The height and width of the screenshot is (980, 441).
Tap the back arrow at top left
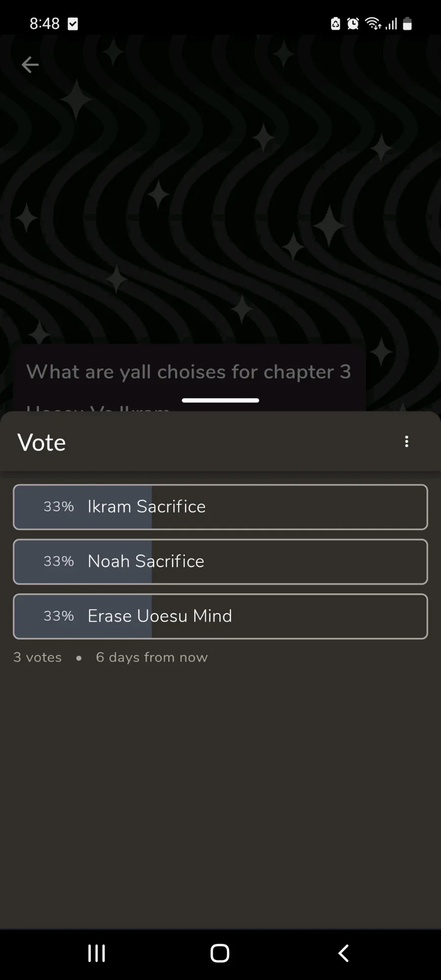coord(30,65)
